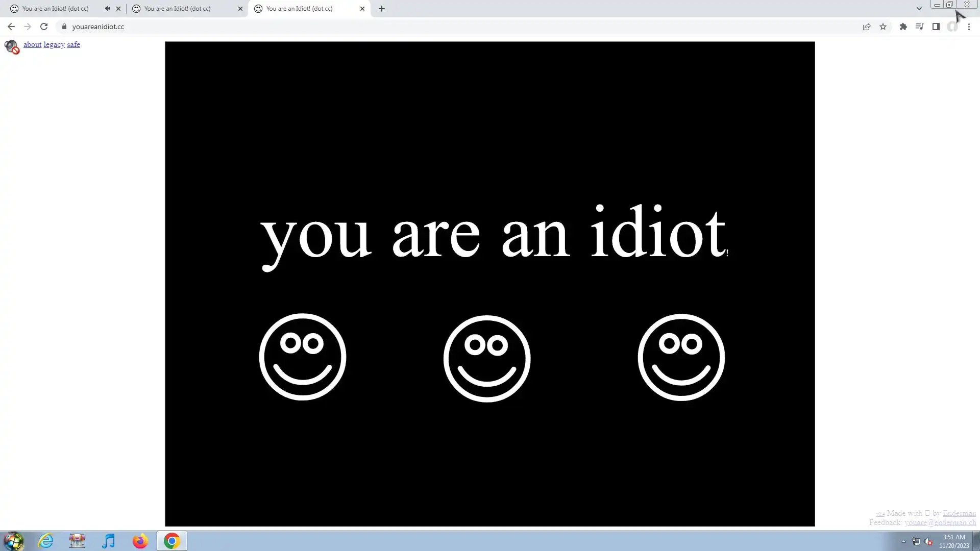Bookmark this page with the star icon
Image resolution: width=980 pixels, height=551 pixels.
coord(883,27)
